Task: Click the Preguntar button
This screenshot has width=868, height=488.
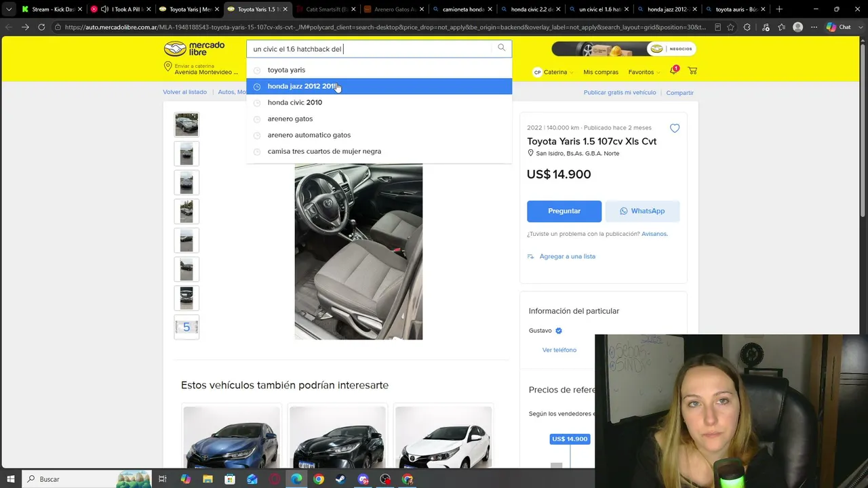Action: (x=564, y=211)
